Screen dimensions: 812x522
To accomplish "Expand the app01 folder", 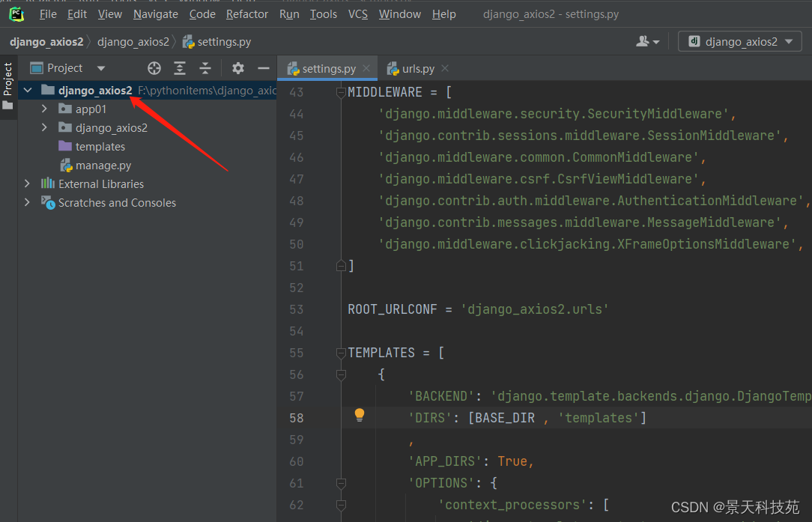I will click(x=44, y=109).
